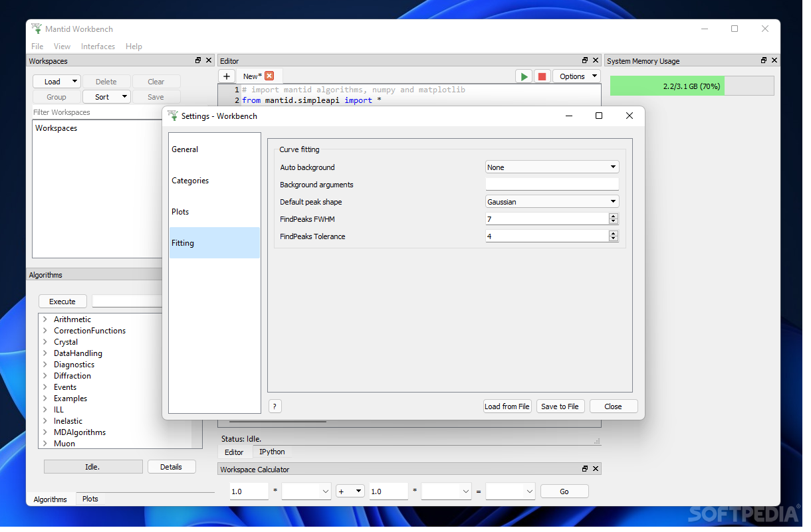This screenshot has width=811, height=532.
Task: Minimize the Settings - Workbench dialog
Action: point(569,116)
